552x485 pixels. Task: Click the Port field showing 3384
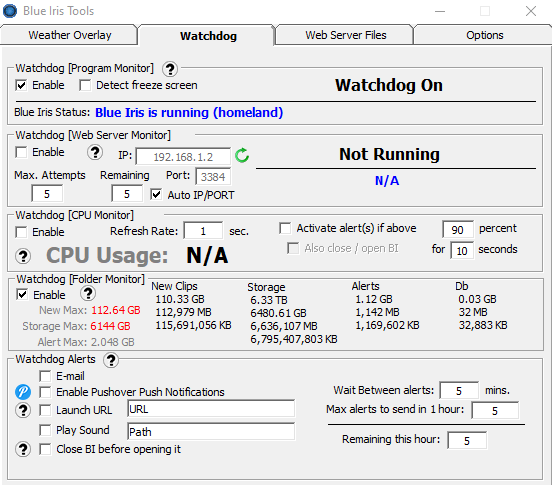pyautogui.click(x=213, y=176)
